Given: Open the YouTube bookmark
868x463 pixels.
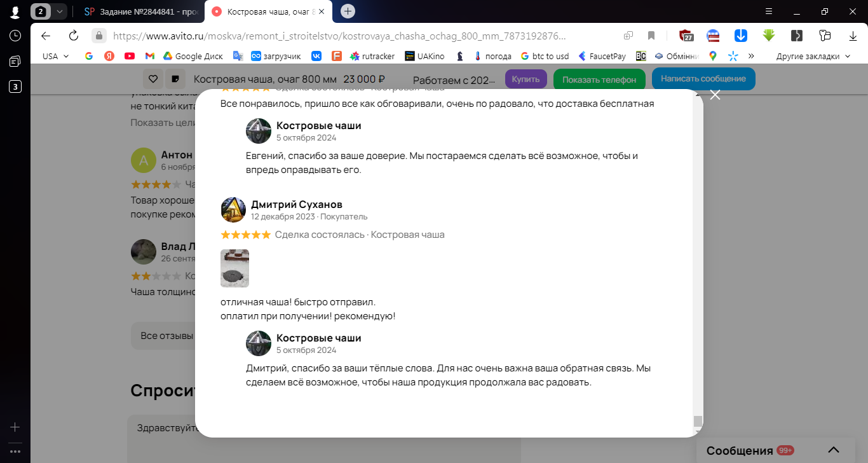Looking at the screenshot, I should click(130, 56).
